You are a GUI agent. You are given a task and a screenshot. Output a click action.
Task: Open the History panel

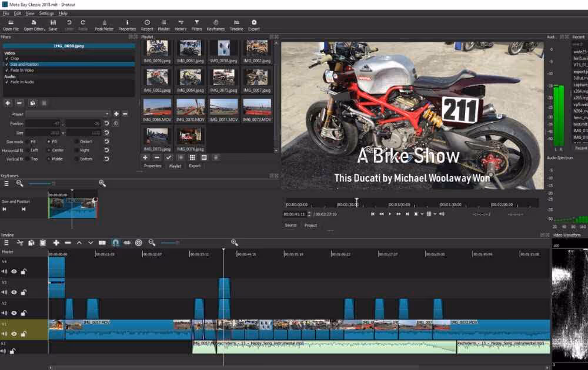pyautogui.click(x=181, y=25)
